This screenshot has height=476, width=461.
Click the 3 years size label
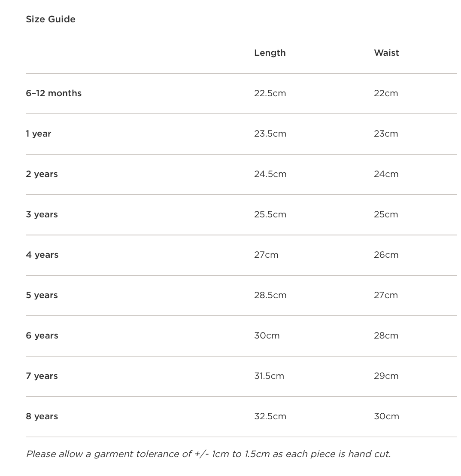click(x=42, y=214)
